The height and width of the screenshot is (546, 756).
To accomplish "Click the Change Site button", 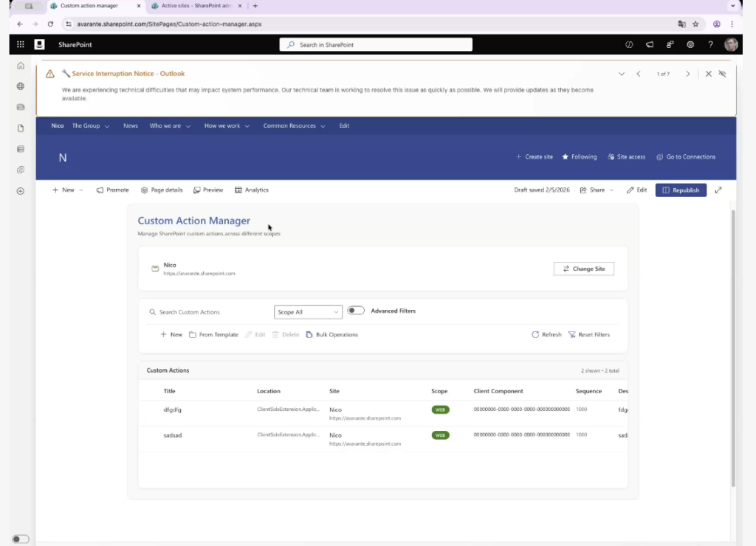I will (x=583, y=269).
